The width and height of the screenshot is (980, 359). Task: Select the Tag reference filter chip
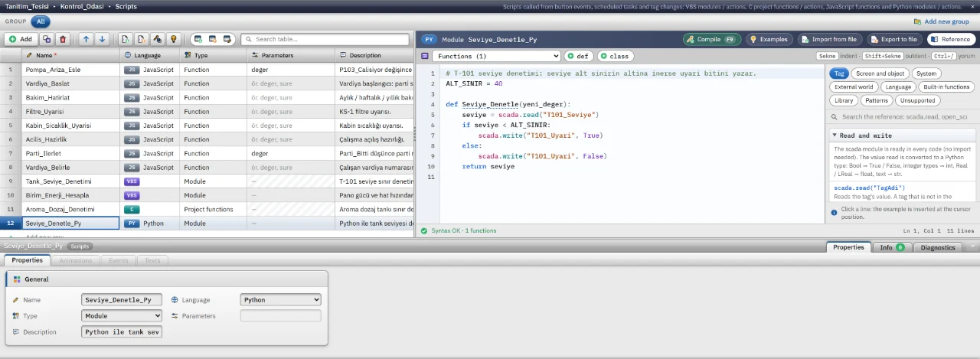(839, 73)
